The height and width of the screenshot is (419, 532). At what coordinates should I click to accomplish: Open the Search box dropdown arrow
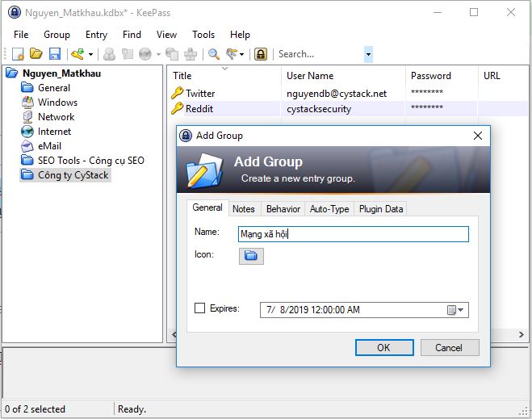368,54
